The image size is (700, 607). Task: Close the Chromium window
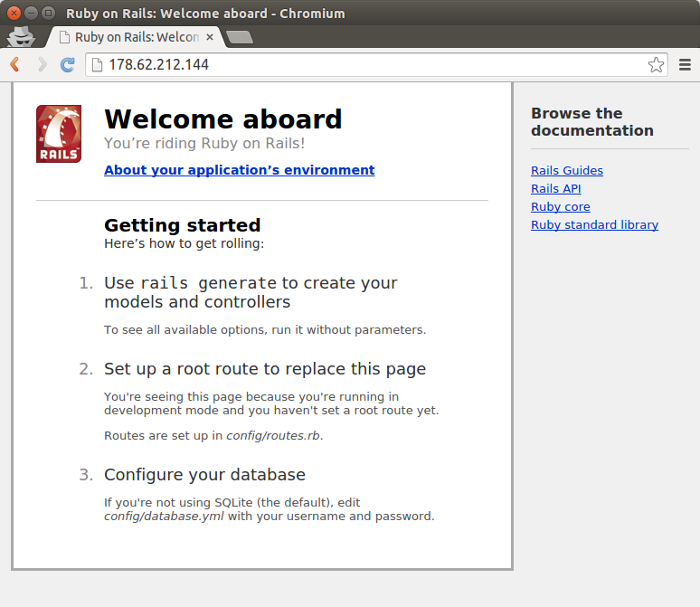[14, 14]
